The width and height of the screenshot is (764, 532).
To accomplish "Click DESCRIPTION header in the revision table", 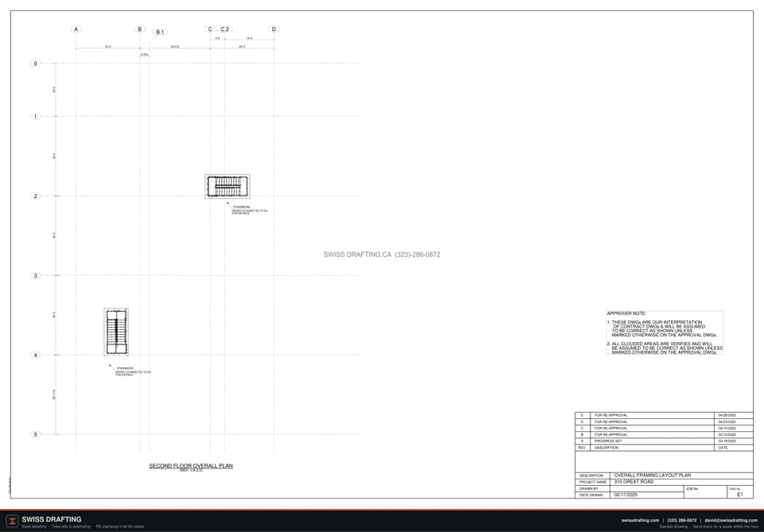I will (x=606, y=448).
